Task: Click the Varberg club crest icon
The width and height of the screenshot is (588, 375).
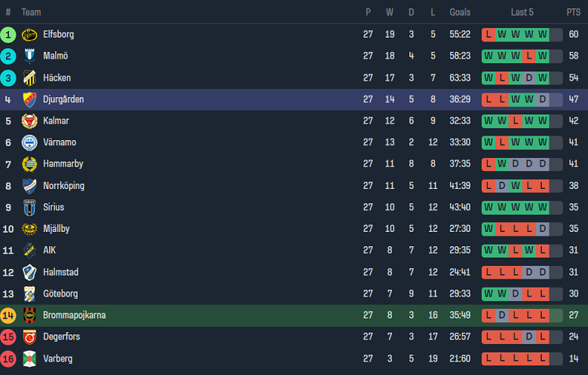Action: [29, 359]
